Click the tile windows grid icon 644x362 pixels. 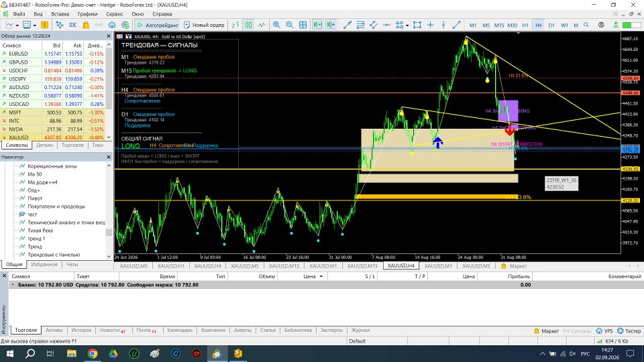[303, 25]
